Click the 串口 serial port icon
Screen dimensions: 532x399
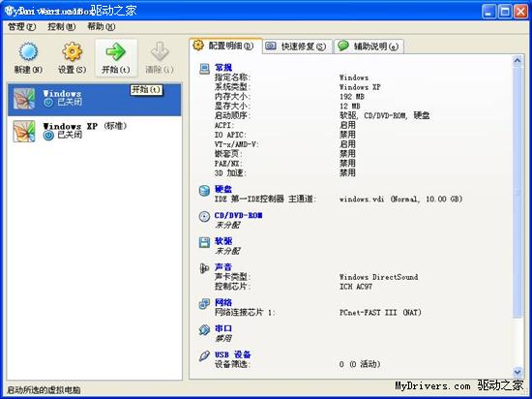(204, 329)
